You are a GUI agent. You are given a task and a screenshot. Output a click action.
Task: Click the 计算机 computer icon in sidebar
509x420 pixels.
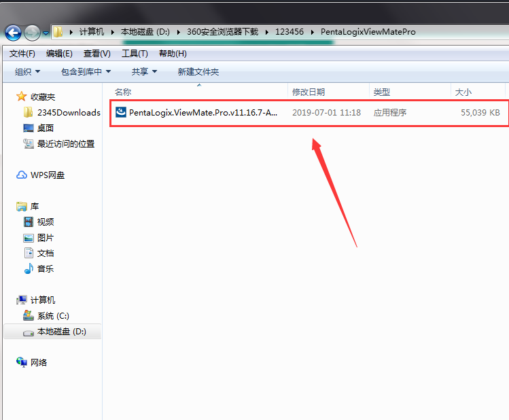coord(22,300)
